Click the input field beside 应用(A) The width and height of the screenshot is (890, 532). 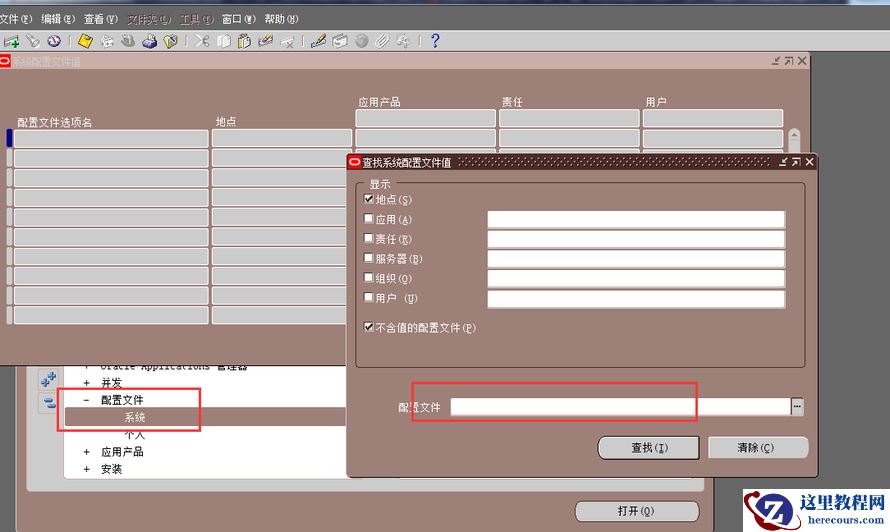point(636,219)
